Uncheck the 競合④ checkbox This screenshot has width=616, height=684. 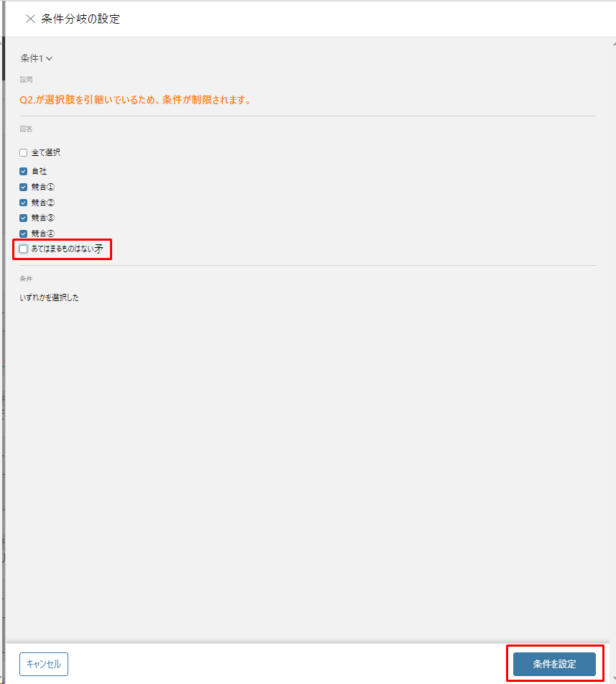click(24, 234)
